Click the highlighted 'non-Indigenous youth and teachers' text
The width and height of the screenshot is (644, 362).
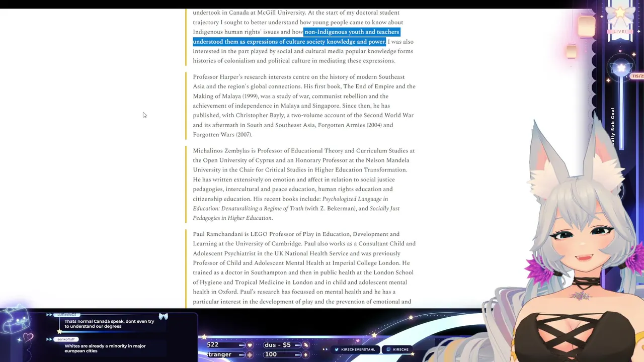pyautogui.click(x=352, y=32)
